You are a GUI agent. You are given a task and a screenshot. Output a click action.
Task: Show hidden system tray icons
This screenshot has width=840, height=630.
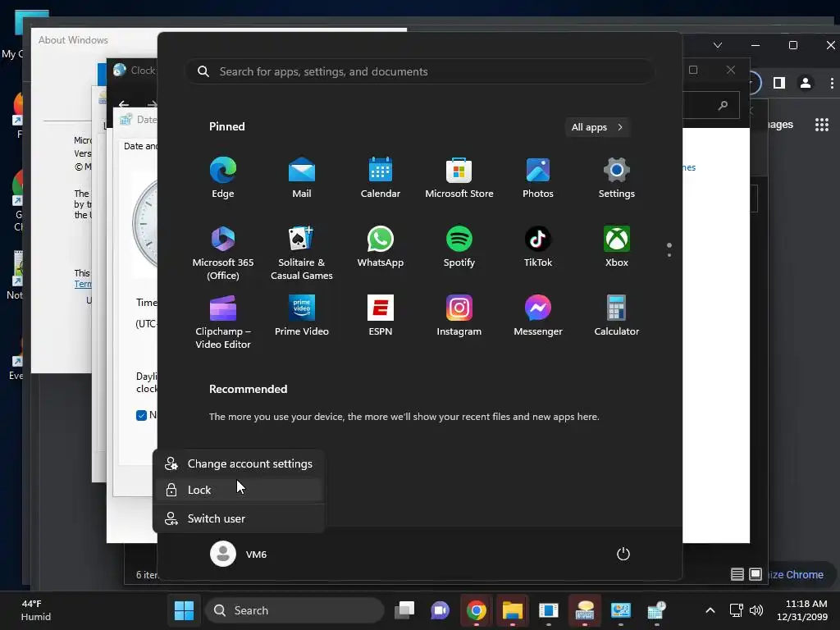point(710,610)
